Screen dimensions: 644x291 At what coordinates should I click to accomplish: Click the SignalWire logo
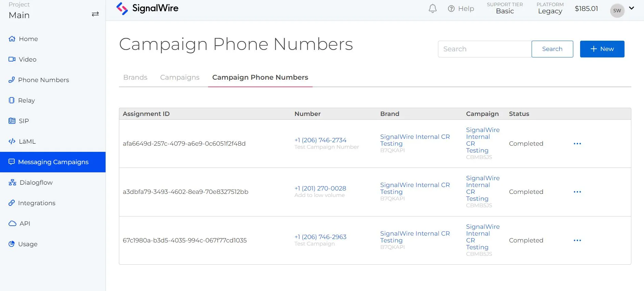147,9
